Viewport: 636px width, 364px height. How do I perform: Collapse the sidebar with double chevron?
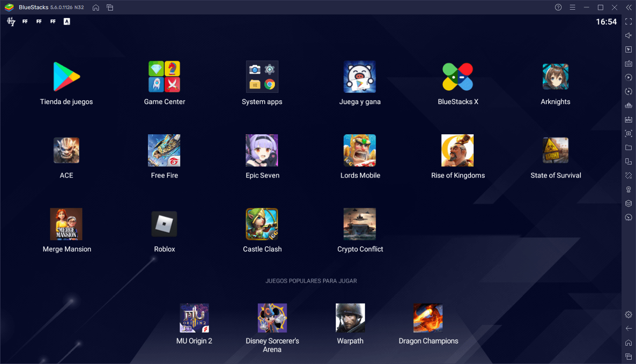point(629,7)
